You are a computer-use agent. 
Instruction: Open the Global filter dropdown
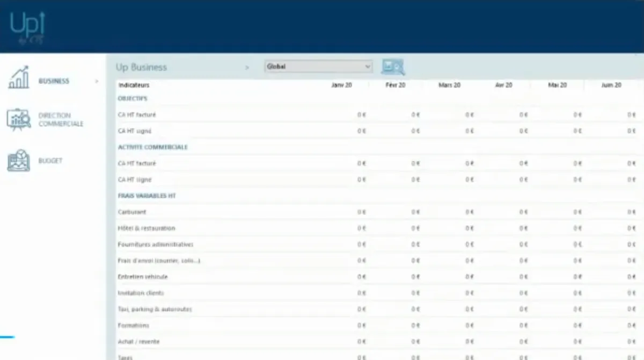point(318,66)
